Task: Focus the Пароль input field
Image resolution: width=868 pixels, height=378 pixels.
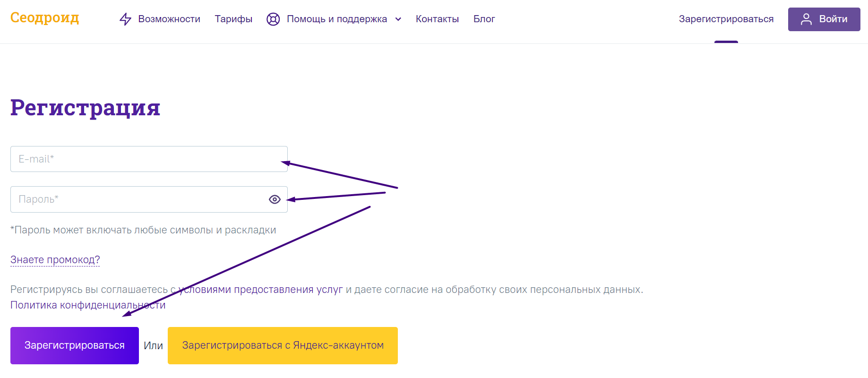Action: tap(149, 199)
